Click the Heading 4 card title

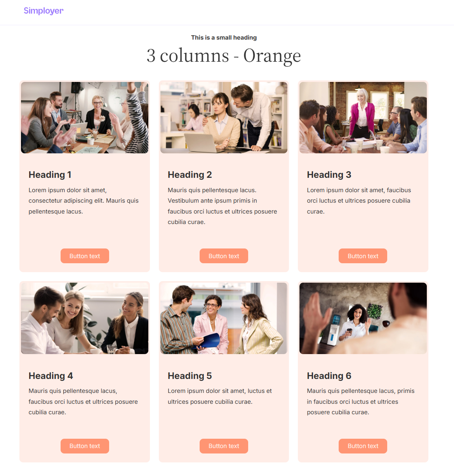pos(50,376)
